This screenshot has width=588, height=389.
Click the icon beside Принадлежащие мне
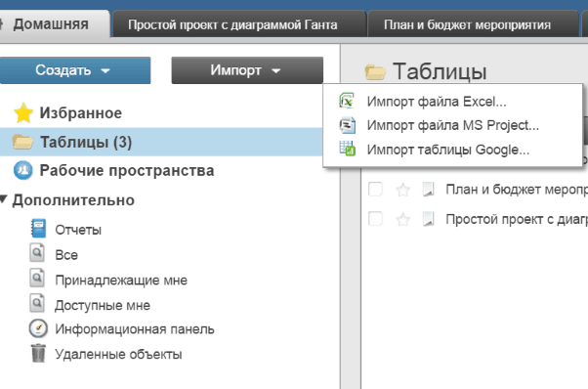tap(37, 278)
